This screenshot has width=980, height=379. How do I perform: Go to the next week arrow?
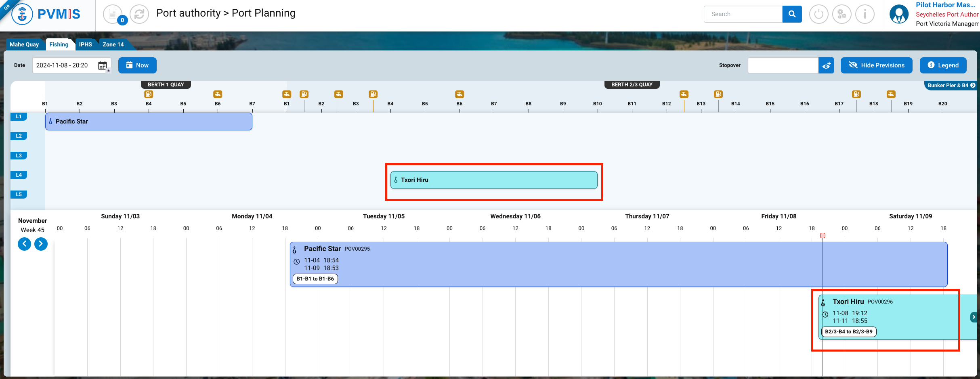[41, 244]
